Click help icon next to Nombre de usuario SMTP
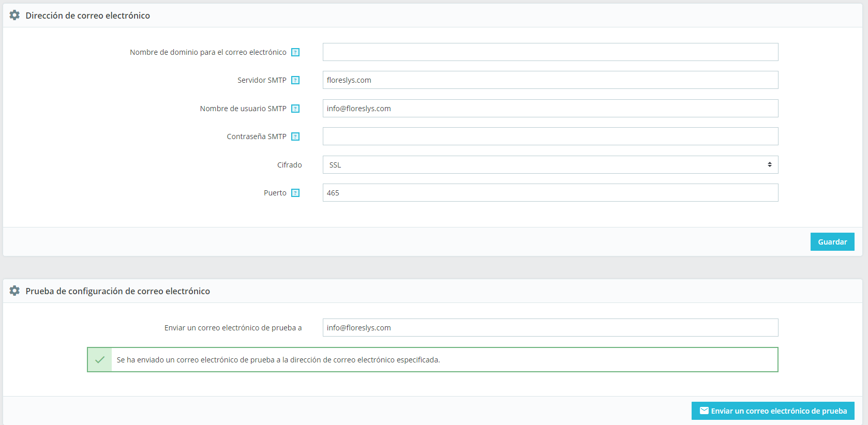The height and width of the screenshot is (425, 868). pos(295,109)
